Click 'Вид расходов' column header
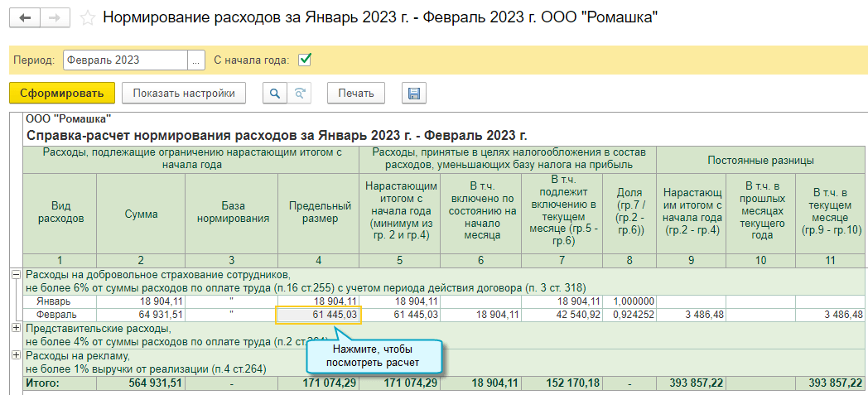This screenshot has width=868, height=395. [x=60, y=213]
